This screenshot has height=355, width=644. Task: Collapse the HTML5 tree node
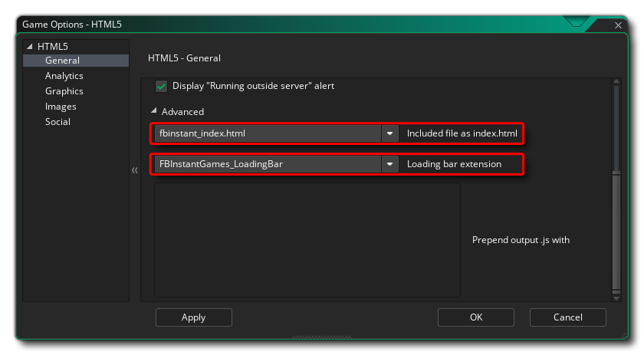point(30,47)
